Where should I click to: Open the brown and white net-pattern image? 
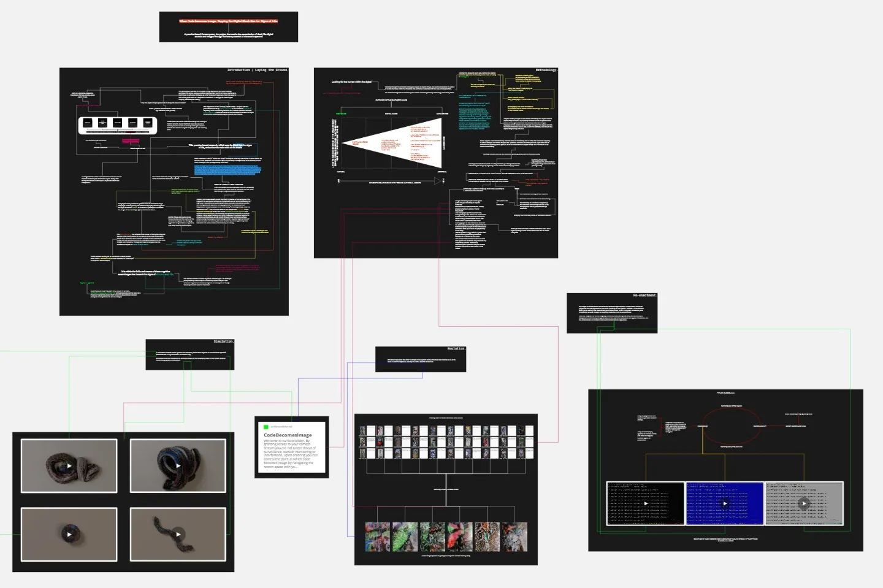coord(487,536)
